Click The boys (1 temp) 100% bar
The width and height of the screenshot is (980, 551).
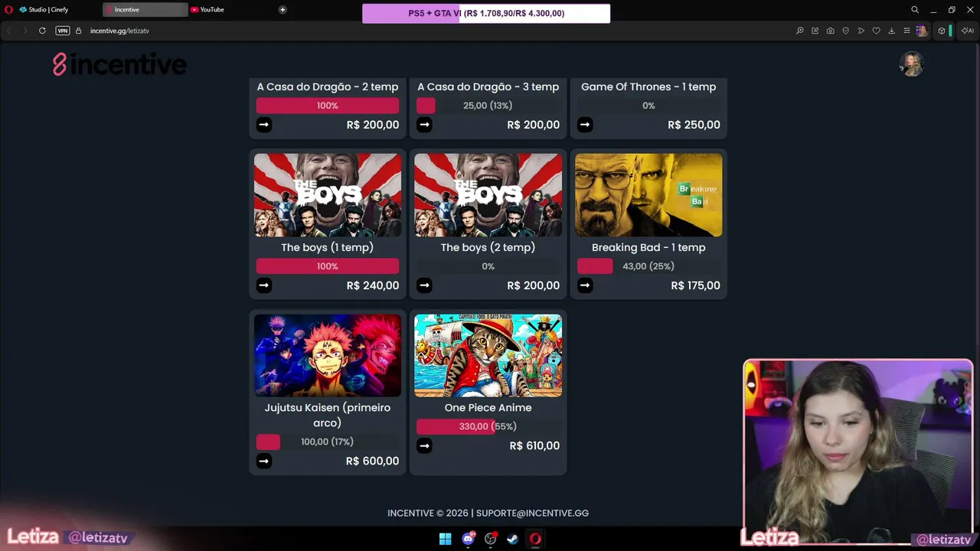[x=328, y=266]
